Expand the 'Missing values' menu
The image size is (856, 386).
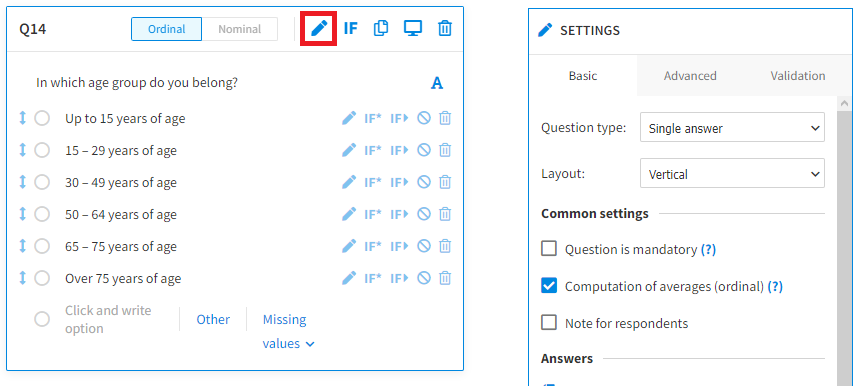tap(288, 331)
